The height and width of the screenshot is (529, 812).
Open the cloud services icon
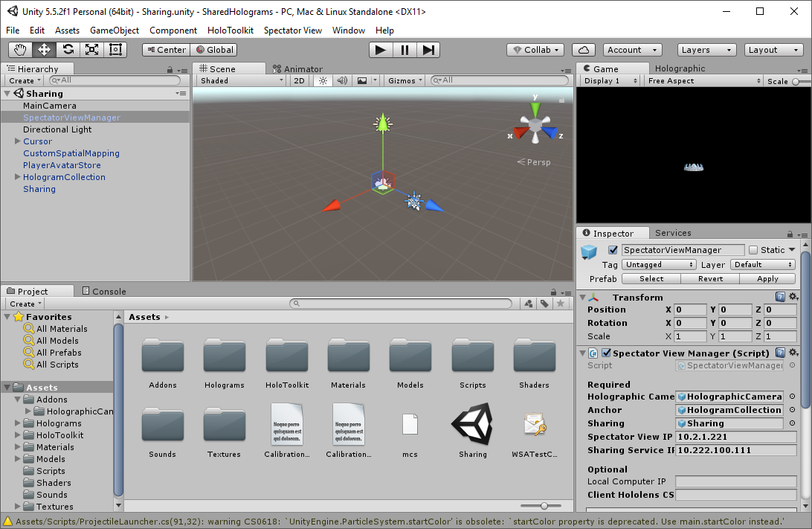[x=584, y=50]
